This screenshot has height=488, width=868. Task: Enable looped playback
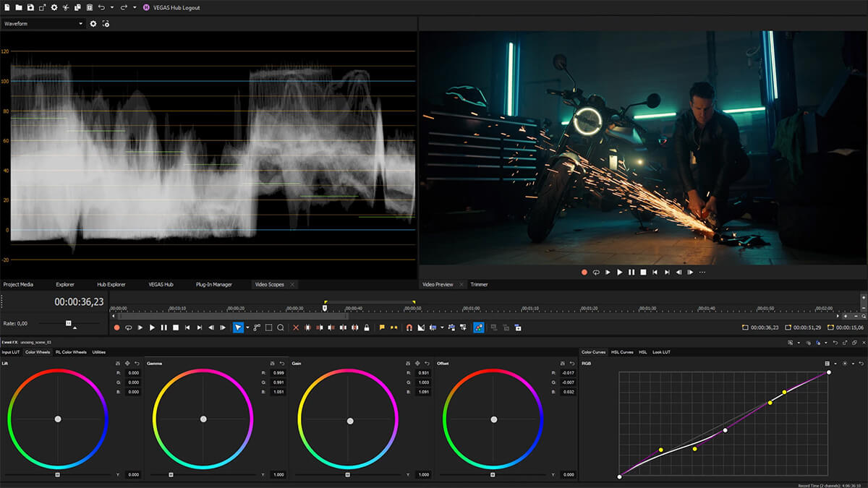(x=129, y=328)
